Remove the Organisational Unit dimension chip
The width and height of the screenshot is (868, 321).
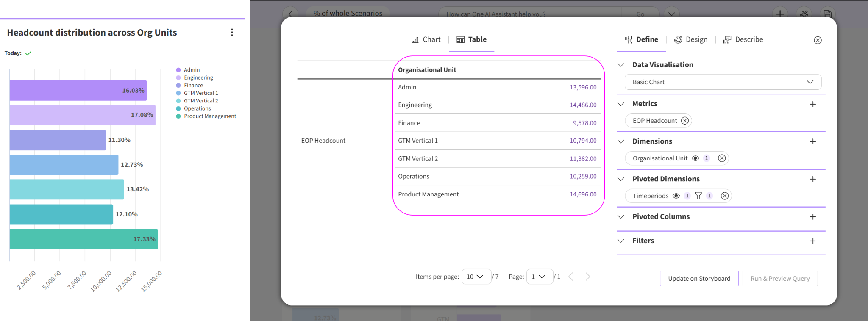(722, 158)
